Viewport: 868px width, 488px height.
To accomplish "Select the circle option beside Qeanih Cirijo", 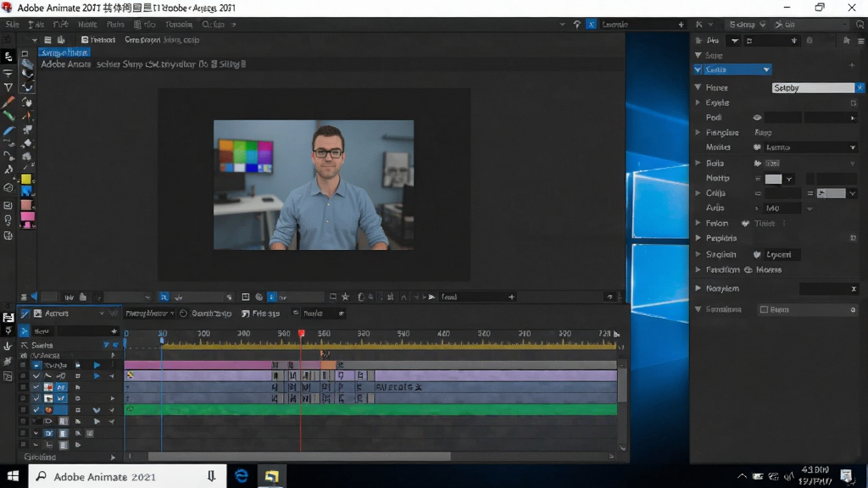I will pyautogui.click(x=183, y=313).
